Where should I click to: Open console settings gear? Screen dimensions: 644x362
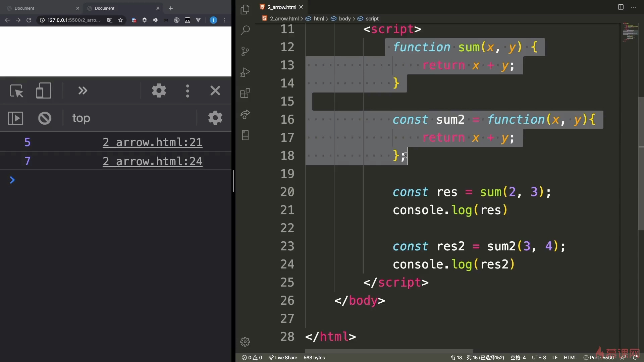[215, 118]
